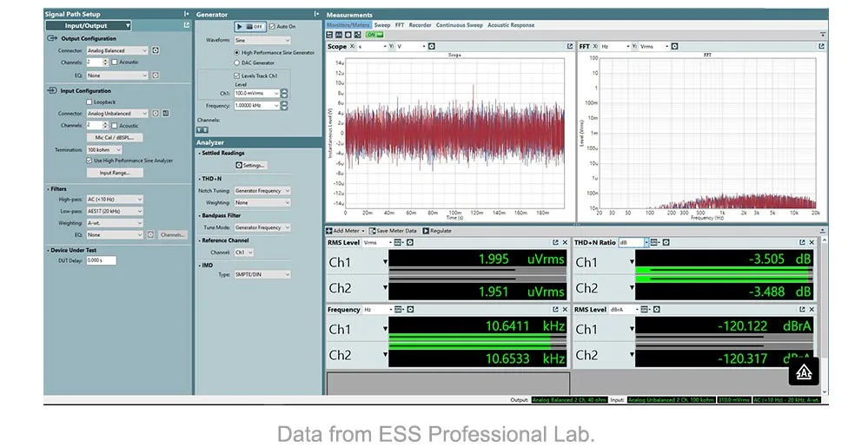Open the Waveform dropdown set to Sine

pyautogui.click(x=262, y=40)
